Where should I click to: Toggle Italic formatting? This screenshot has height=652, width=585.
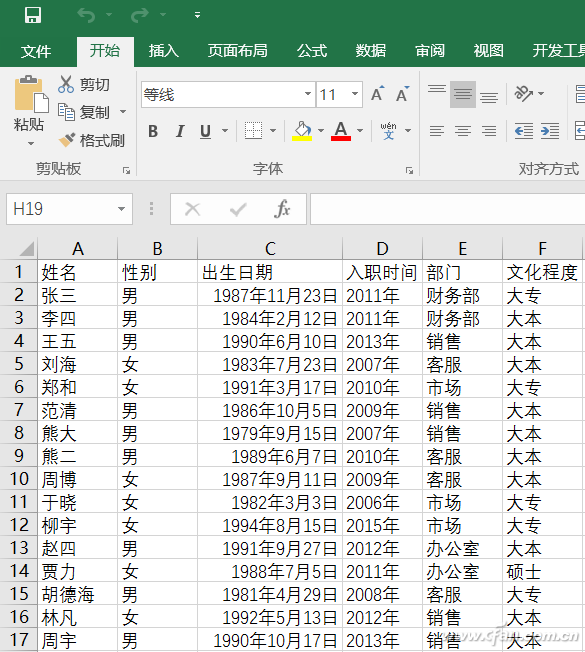tap(180, 131)
